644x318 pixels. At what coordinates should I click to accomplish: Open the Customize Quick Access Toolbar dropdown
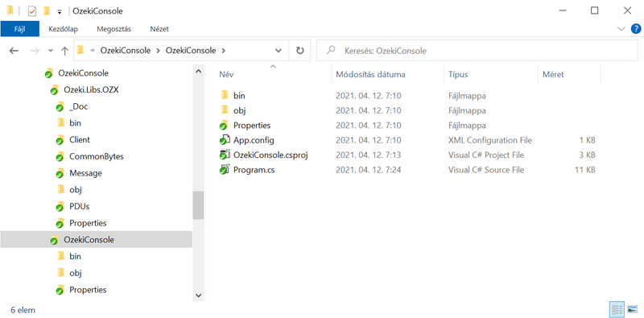coord(59,11)
